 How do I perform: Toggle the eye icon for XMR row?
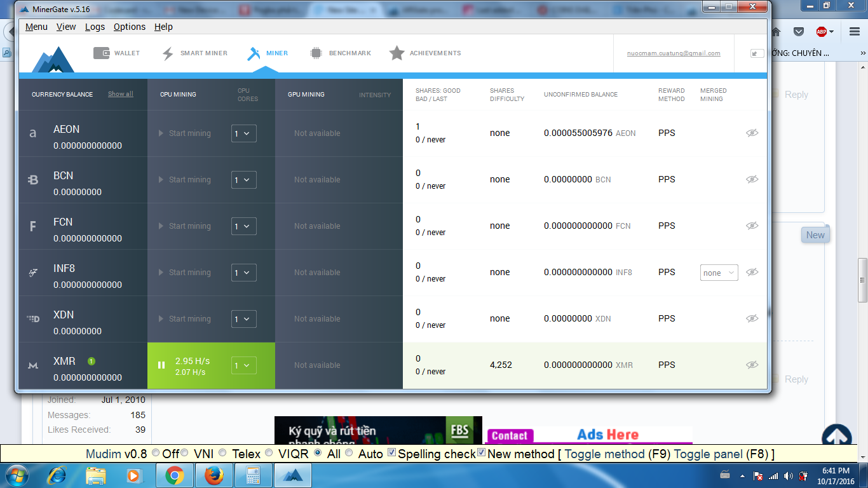752,365
